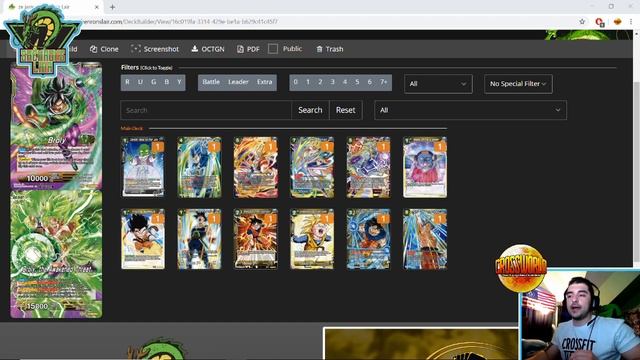Select the purple fifth card in first row
Viewport: 640px width, 360px height.
[368, 167]
